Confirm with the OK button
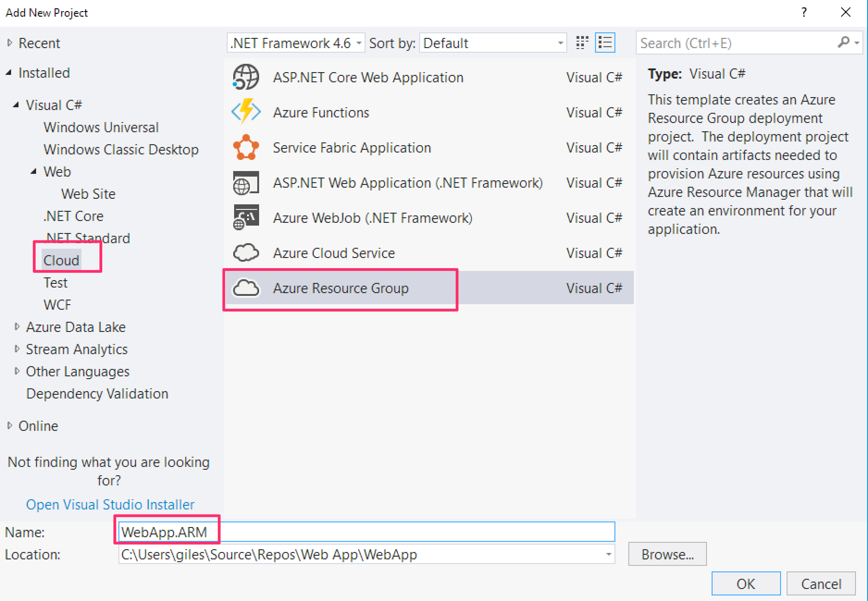The image size is (868, 601). (746, 584)
